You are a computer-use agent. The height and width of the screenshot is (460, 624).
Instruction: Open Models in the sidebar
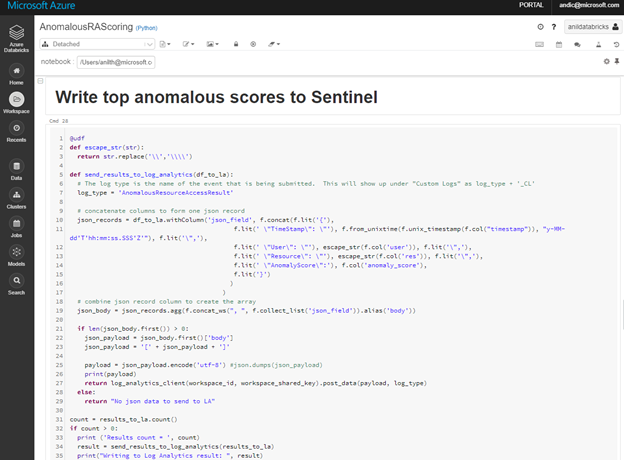(x=17, y=256)
